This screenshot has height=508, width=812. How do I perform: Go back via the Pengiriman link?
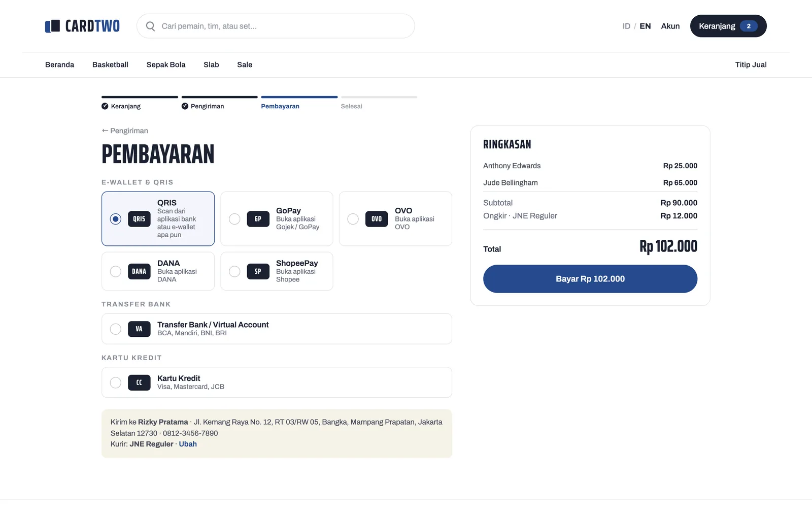[125, 131]
